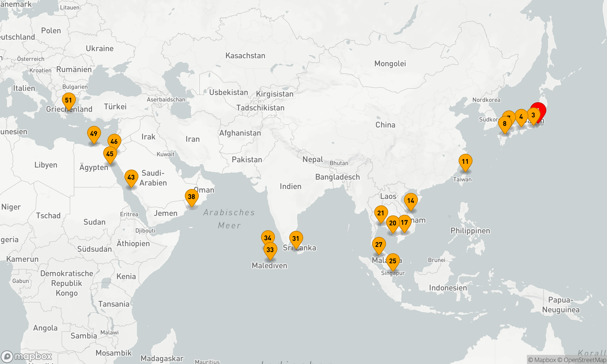607x364 pixels.
Task: Open marker 20 in Cambodia
Action: pyautogui.click(x=392, y=223)
